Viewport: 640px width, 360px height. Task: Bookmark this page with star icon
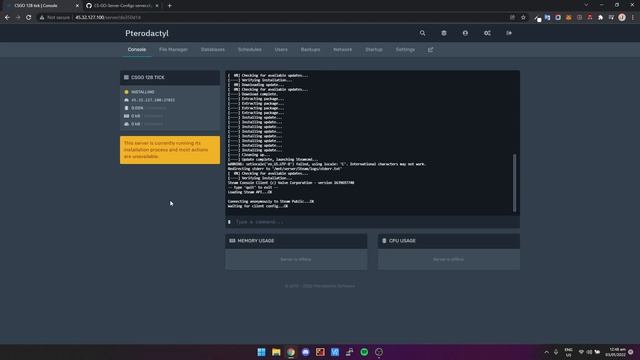pyautogui.click(x=523, y=18)
